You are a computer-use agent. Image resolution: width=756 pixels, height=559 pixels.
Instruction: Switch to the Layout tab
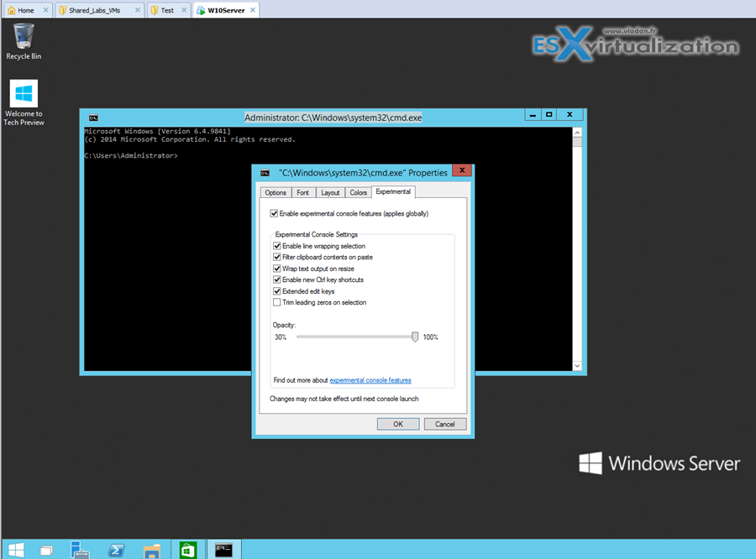[x=330, y=192]
